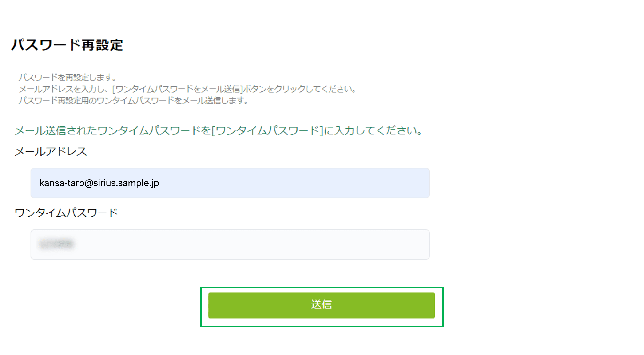Click the kansa-taro username in the email

[x=62, y=183]
